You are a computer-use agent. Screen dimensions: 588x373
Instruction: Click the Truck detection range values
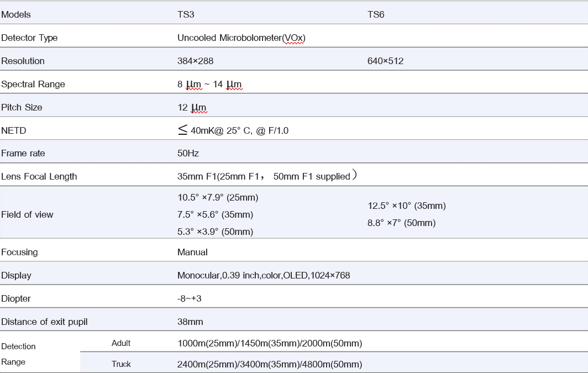click(270, 364)
